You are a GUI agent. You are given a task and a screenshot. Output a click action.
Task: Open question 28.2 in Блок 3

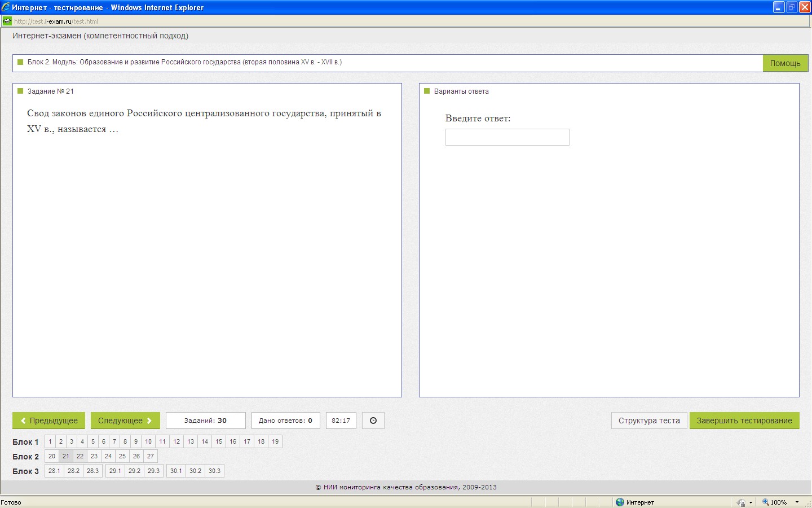[x=73, y=471]
